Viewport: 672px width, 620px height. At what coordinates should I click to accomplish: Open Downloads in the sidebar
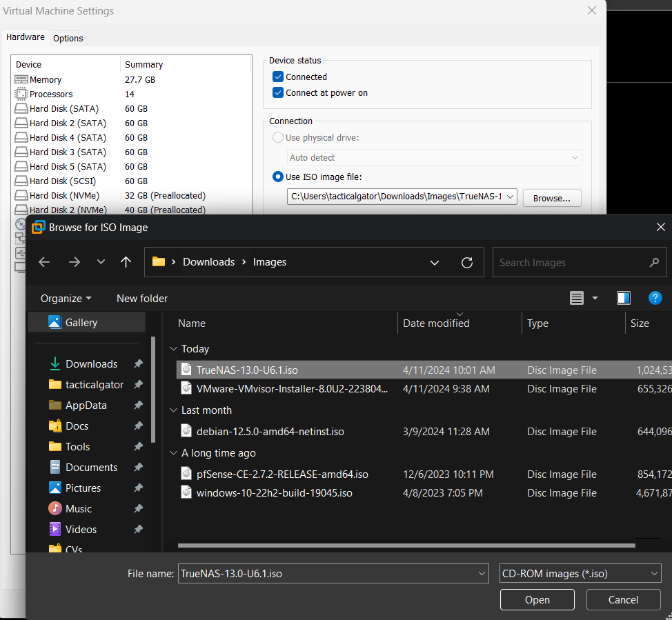coord(91,363)
